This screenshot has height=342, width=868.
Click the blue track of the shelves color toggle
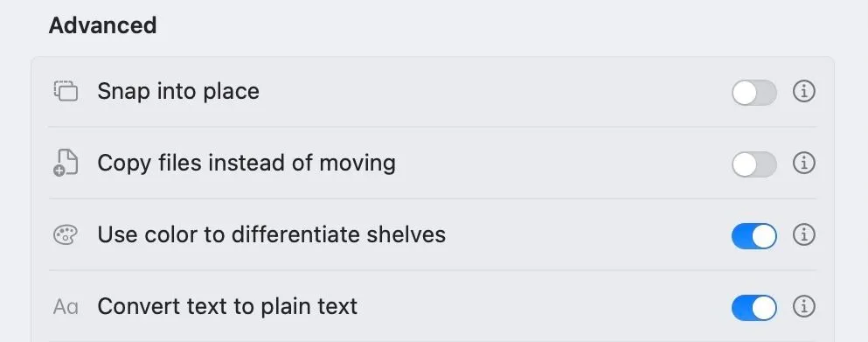[742, 236]
